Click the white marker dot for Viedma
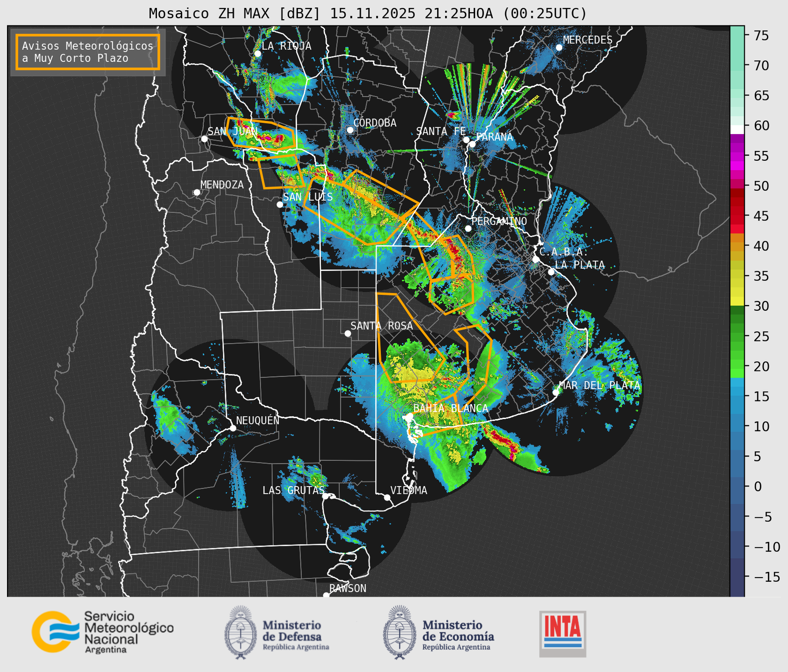The height and width of the screenshot is (672, 788). point(387,497)
